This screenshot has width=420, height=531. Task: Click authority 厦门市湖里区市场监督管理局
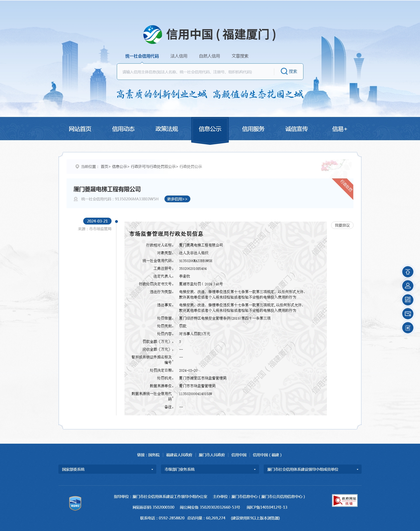point(203,378)
